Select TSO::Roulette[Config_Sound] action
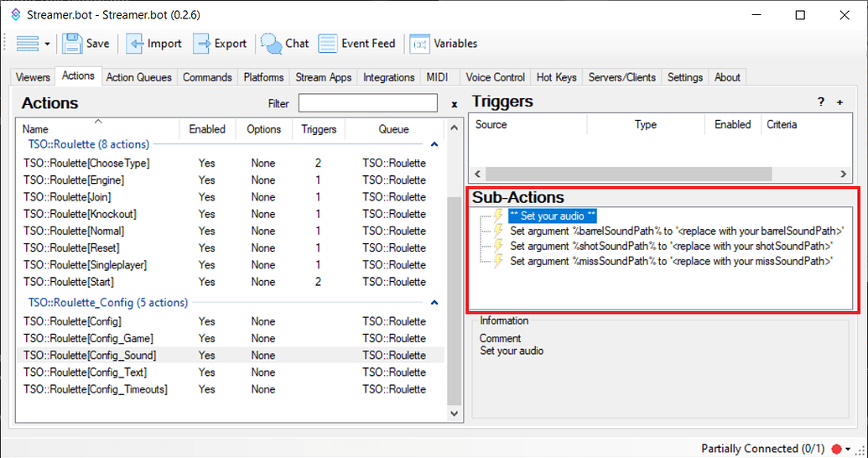 [x=231, y=356]
